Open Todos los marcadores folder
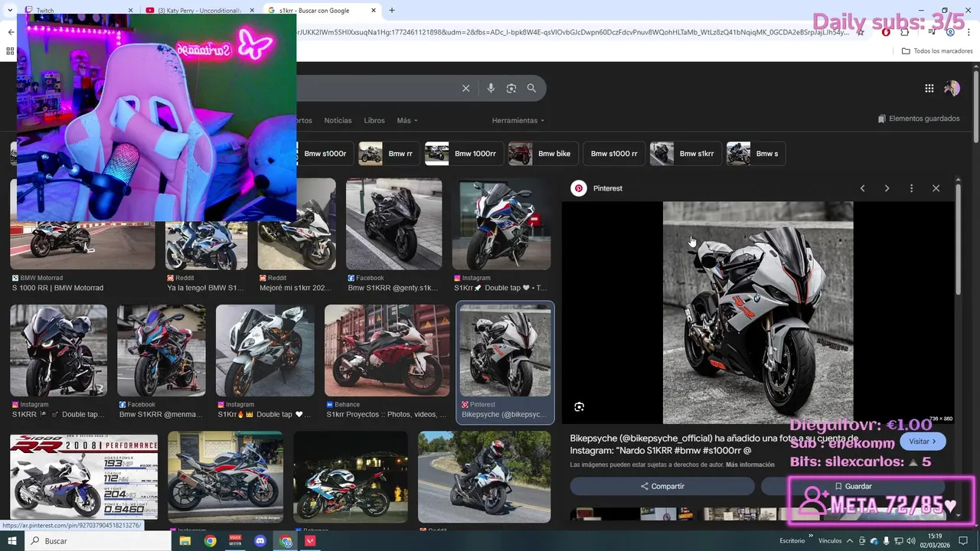This screenshot has height=551, width=980. (936, 51)
